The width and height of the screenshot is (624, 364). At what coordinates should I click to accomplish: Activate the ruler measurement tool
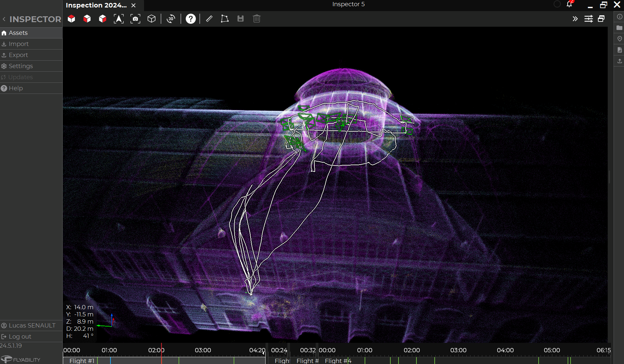tap(209, 19)
